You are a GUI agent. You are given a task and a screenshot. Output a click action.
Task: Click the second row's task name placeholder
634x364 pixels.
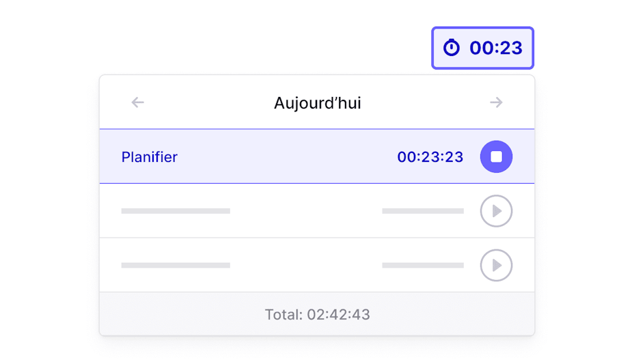tap(176, 211)
